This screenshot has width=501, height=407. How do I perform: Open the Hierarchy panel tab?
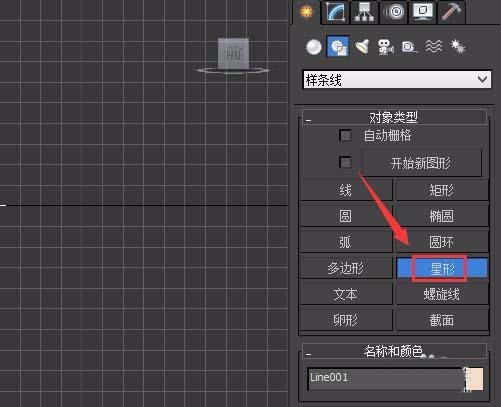point(364,12)
